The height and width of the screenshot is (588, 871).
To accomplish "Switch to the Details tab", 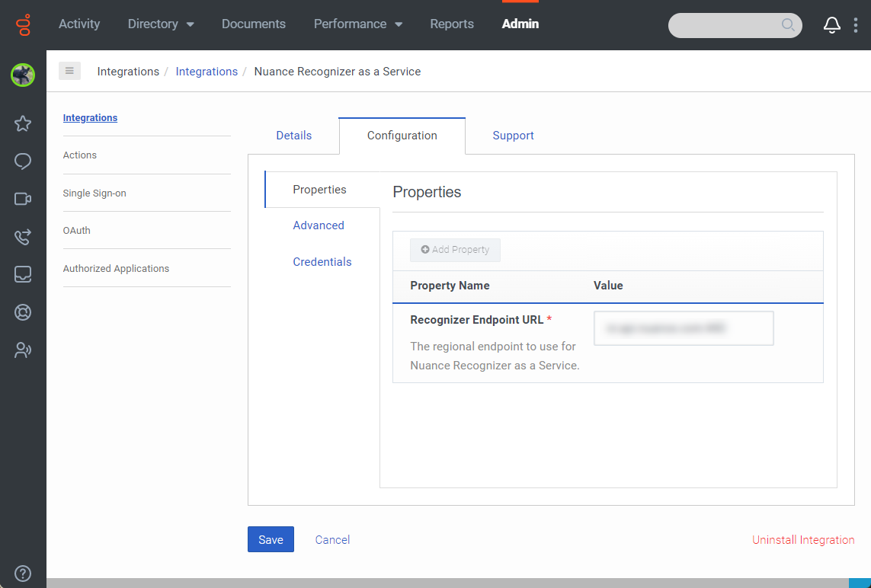I will (x=294, y=136).
